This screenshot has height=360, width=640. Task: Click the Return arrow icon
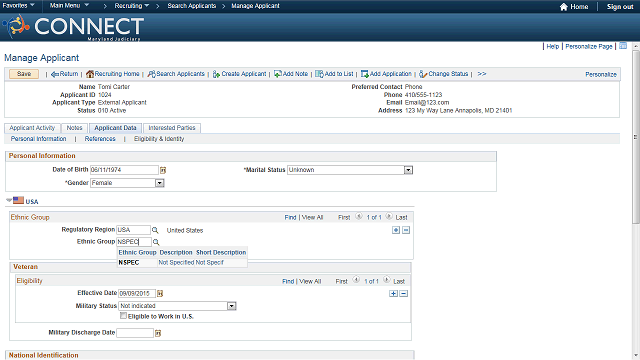point(55,74)
